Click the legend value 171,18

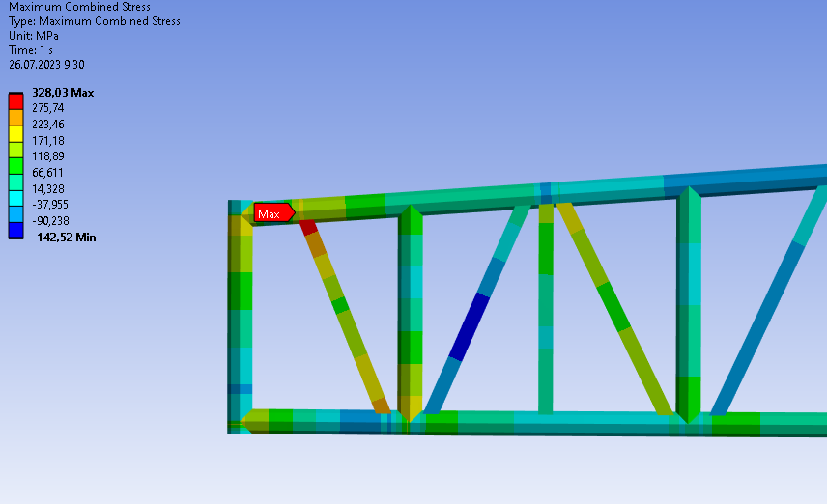(48, 140)
